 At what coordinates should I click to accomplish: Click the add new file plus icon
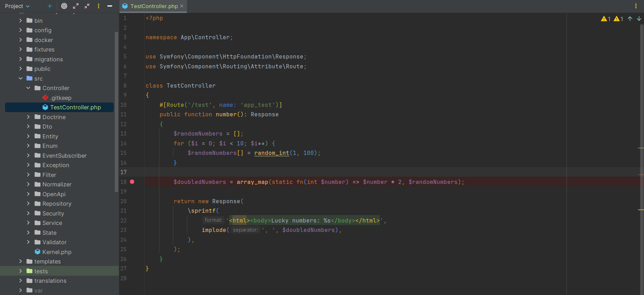50,6
